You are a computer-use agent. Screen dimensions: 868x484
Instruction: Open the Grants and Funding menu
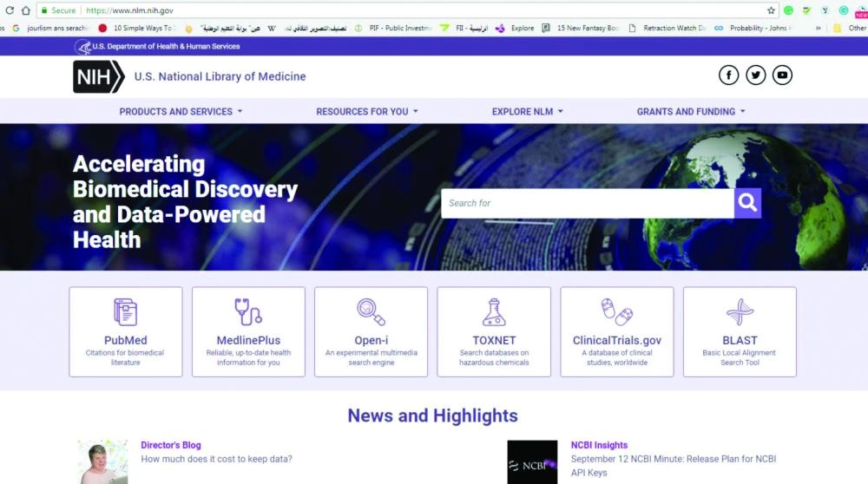(x=690, y=111)
